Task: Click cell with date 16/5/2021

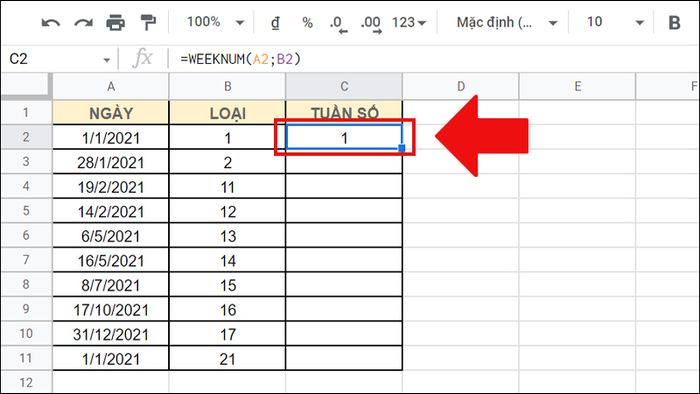Action: (111, 260)
